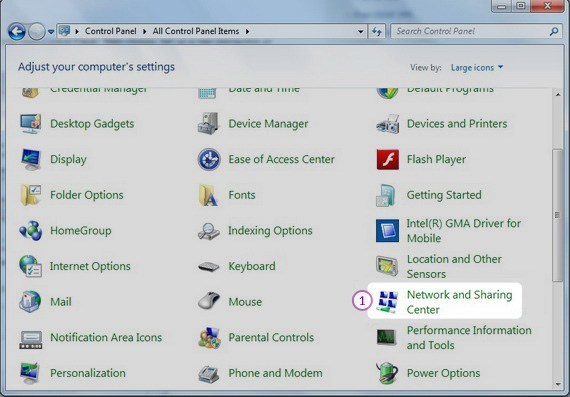Open the Phone and Modem link
This screenshot has width=570, height=397.
[275, 373]
